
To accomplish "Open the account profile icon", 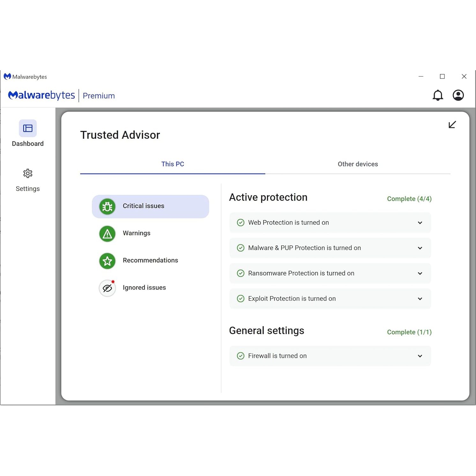I will point(458,95).
